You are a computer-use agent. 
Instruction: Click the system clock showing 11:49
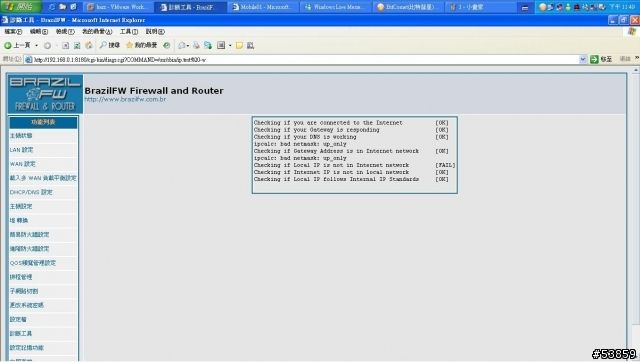coord(622,7)
